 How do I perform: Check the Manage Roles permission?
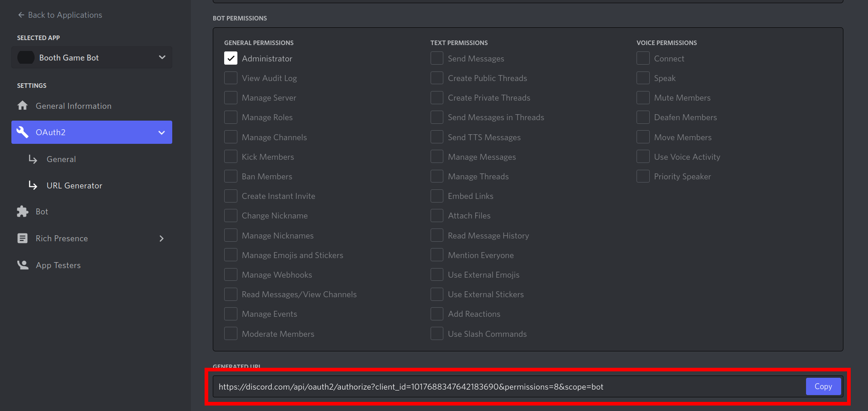point(231,117)
